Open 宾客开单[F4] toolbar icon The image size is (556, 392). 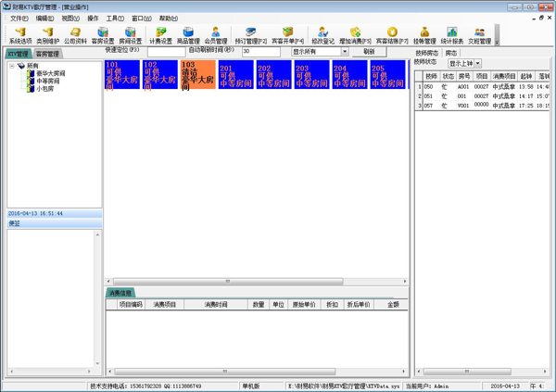coord(287,35)
